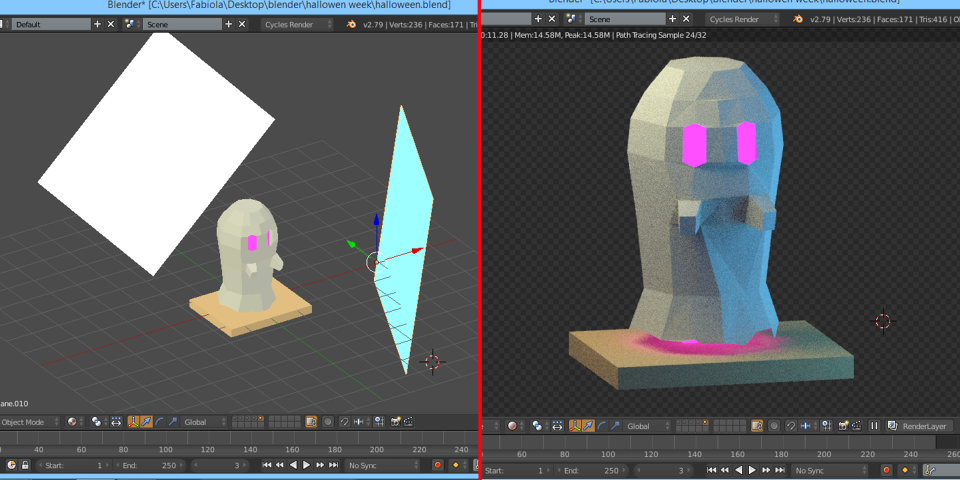This screenshot has height=480, width=960.
Task: Open snap element selector in left viewport
Action: [x=361, y=422]
